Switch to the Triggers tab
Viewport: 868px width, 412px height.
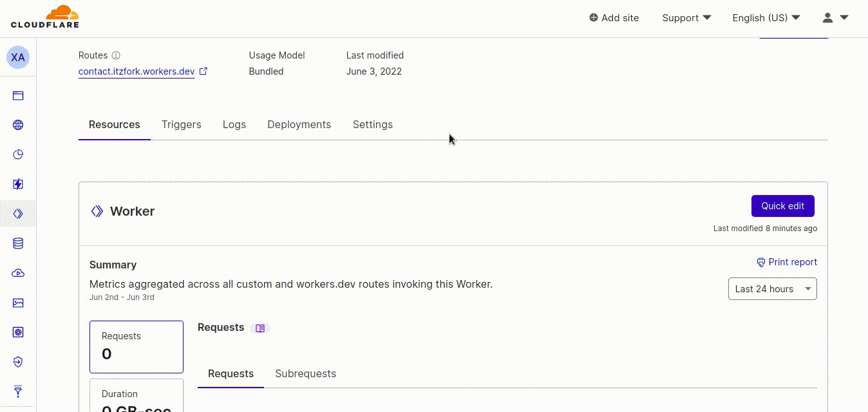click(x=182, y=125)
